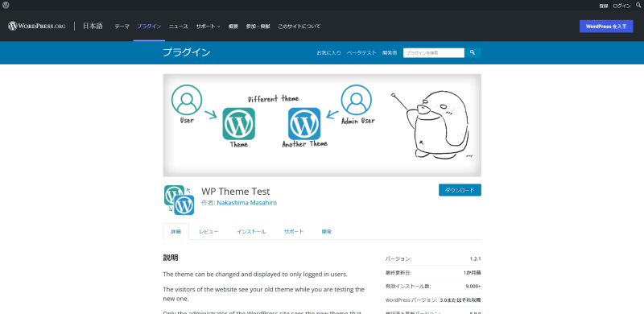
Task: Open the ニュース menu item
Action: tap(179, 27)
